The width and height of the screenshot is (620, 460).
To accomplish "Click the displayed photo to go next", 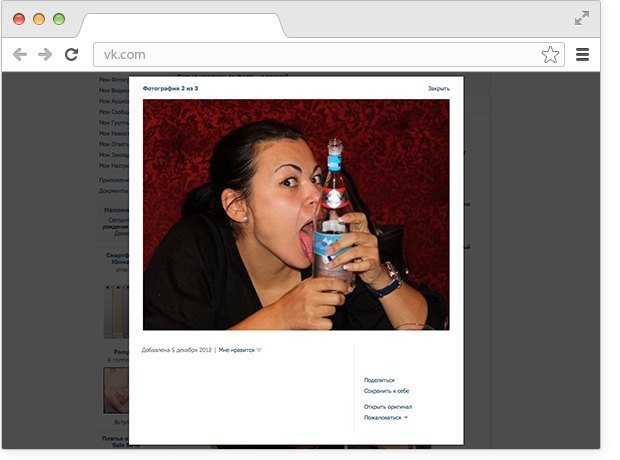I will [296, 215].
